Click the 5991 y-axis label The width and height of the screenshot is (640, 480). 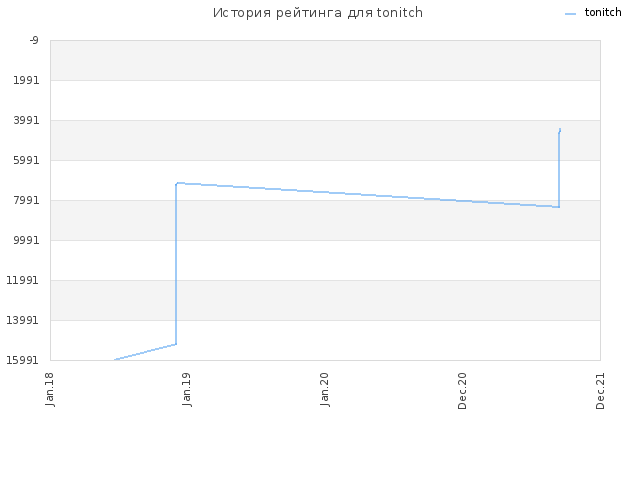coord(26,160)
